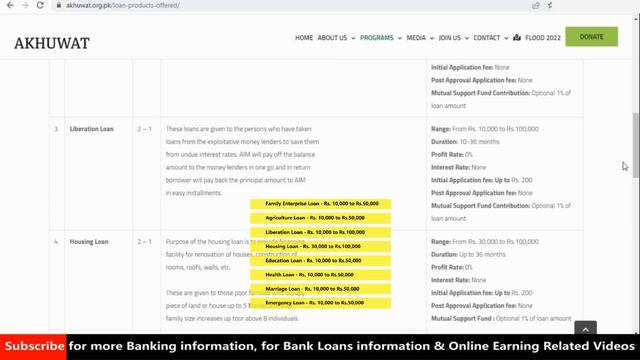The height and width of the screenshot is (360, 640).
Task: Click the green DONATE button
Action: tap(591, 37)
